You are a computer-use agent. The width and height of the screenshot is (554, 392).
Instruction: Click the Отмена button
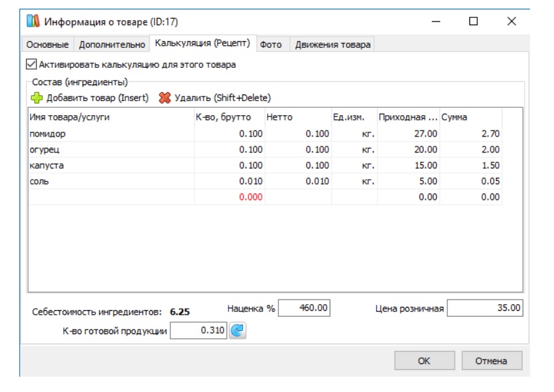[x=491, y=361]
